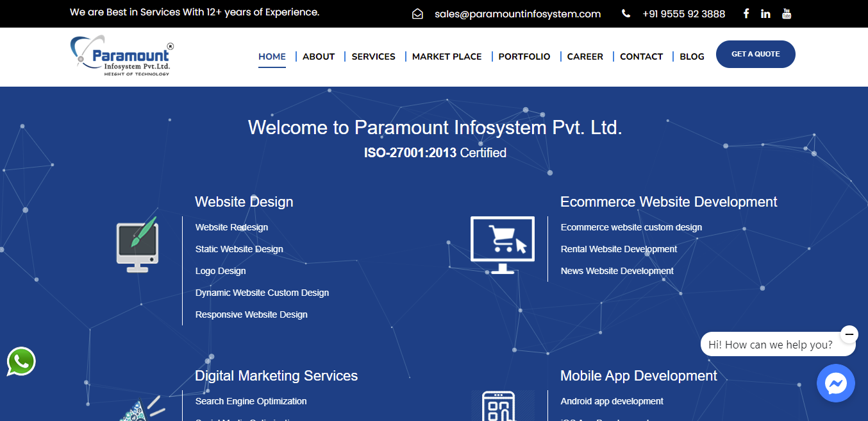The height and width of the screenshot is (421, 868).
Task: Click the 'Welcome to Paramount Infosystem Pvt. Ltd.' heading
Action: pos(435,127)
